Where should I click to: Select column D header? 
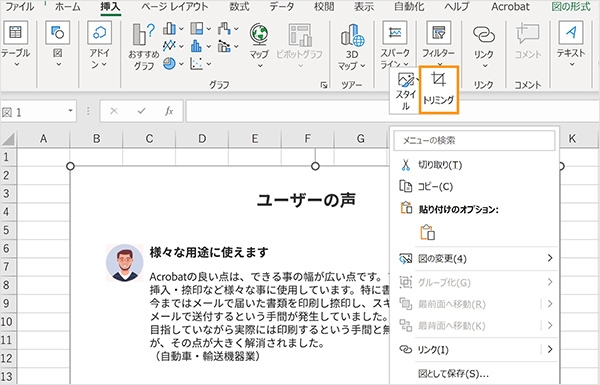tap(202, 139)
